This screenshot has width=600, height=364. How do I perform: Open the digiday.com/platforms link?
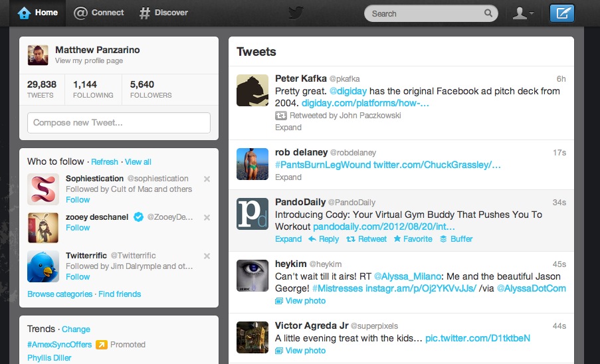coord(365,103)
